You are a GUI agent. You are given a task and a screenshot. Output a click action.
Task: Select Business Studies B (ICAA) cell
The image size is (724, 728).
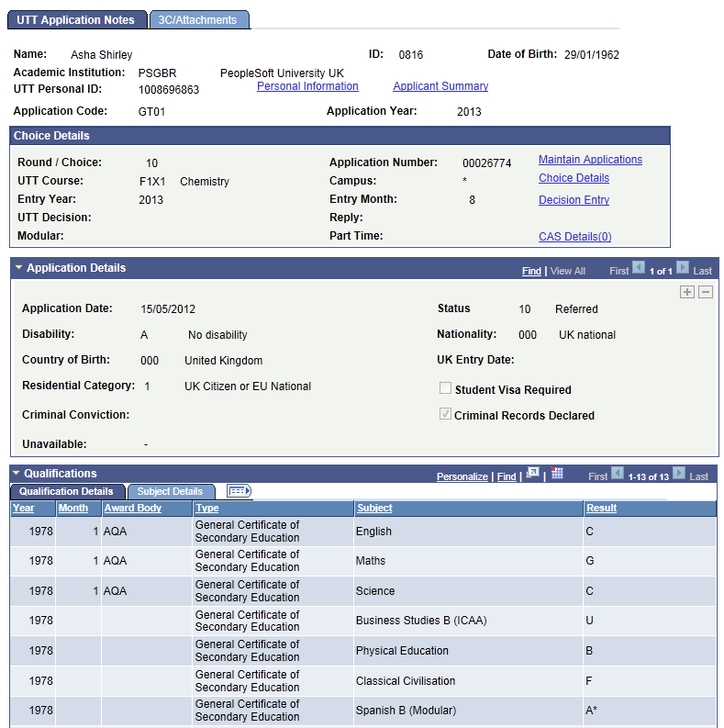pyautogui.click(x=468, y=621)
